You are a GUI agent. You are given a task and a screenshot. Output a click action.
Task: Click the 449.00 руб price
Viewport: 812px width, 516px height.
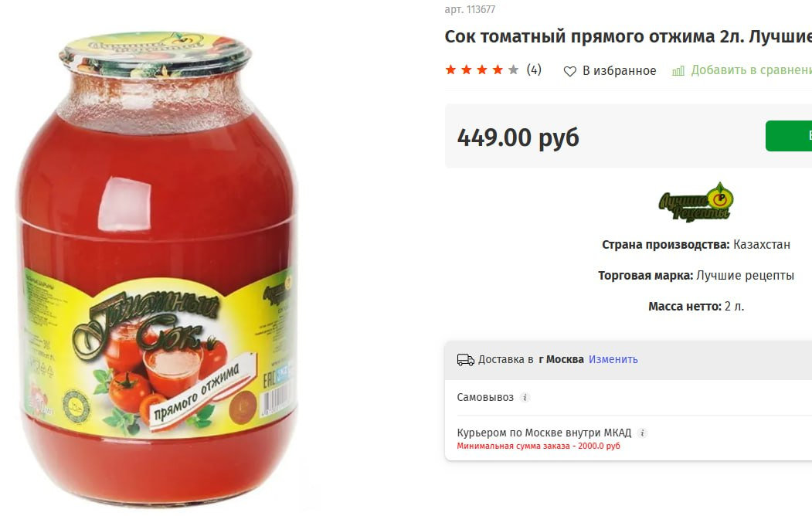[x=518, y=137]
